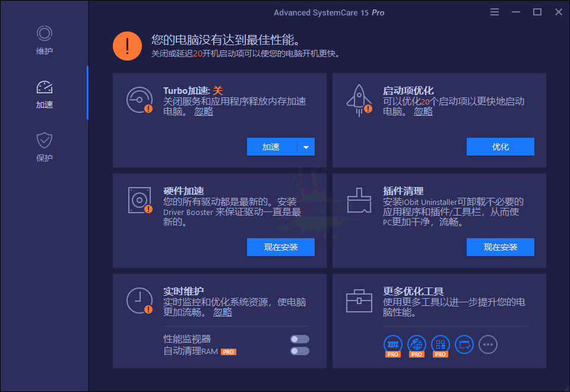Open the dropdown arrow beside 加速 button
Image resolution: width=570 pixels, height=392 pixels.
click(x=308, y=147)
